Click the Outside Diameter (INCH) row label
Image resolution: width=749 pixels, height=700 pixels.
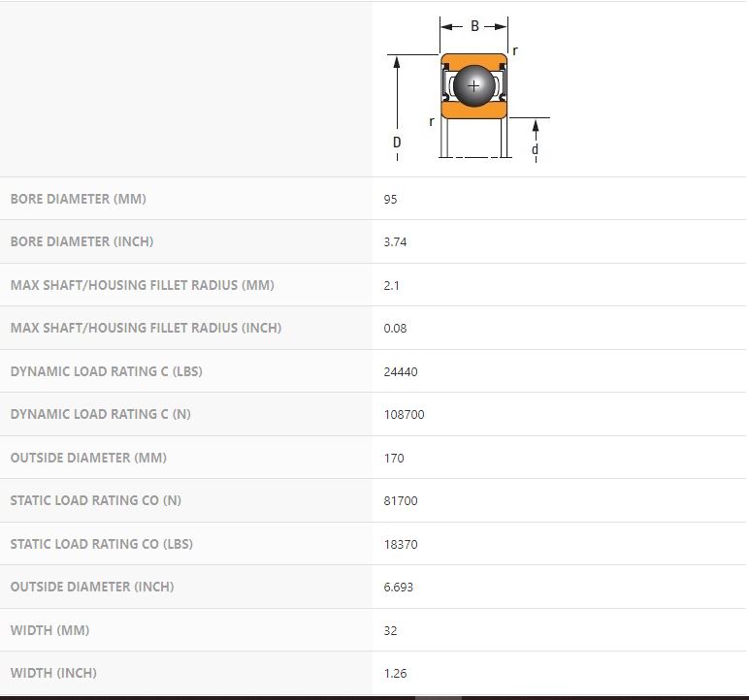coord(92,587)
